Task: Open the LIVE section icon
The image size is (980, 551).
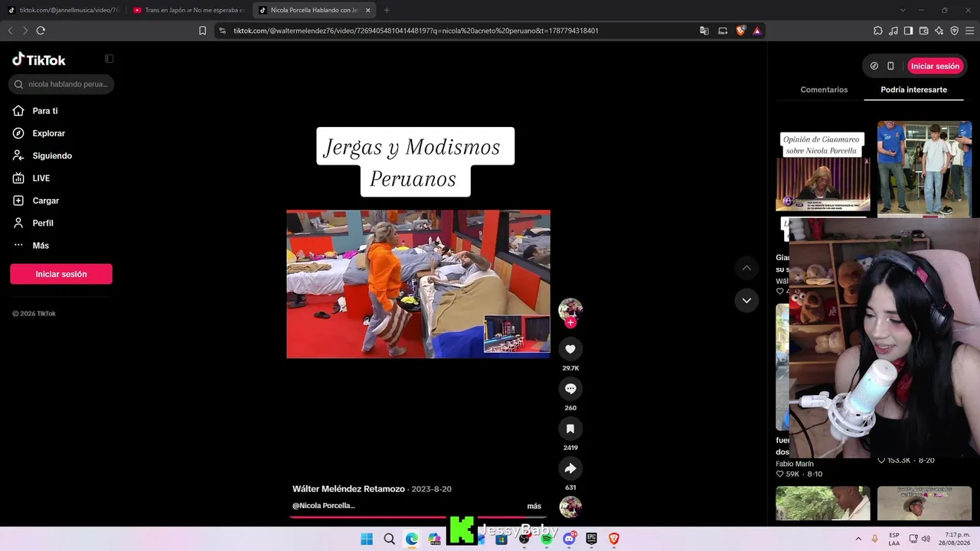Action: 18,178
